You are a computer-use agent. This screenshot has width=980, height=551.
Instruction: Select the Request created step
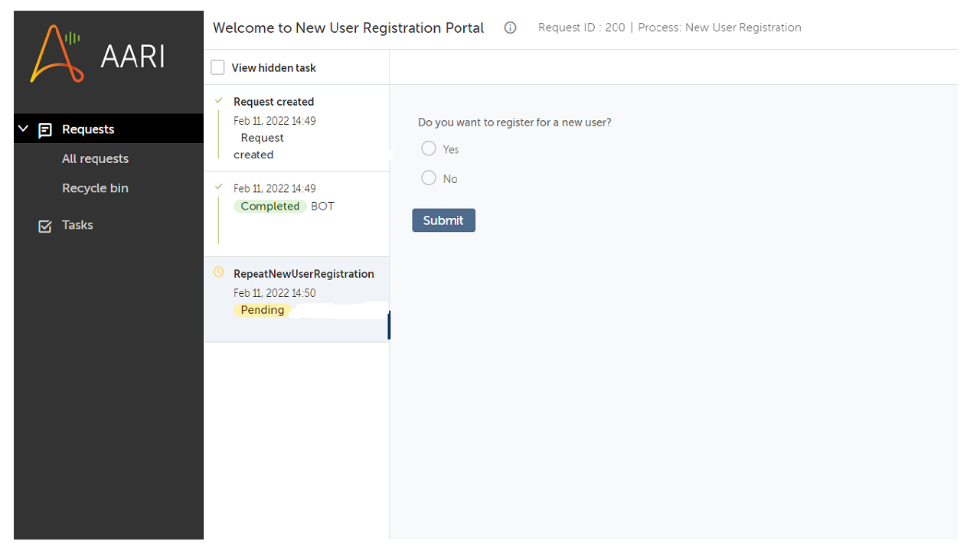coord(273,102)
